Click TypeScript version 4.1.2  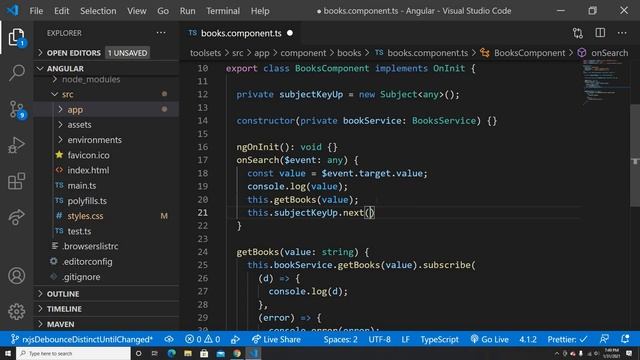click(x=528, y=339)
